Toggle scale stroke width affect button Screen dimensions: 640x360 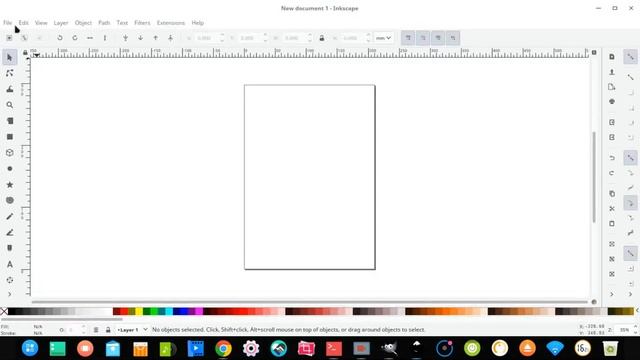coord(408,38)
